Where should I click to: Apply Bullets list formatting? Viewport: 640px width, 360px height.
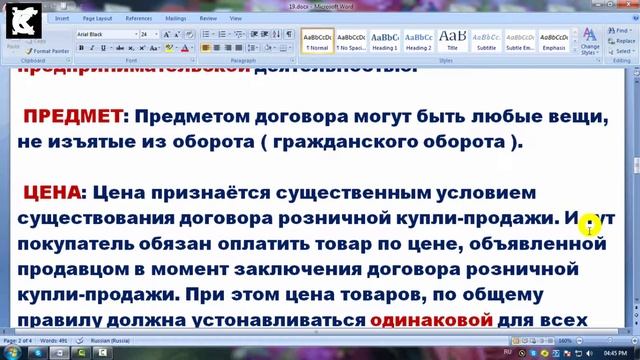tap(206, 34)
